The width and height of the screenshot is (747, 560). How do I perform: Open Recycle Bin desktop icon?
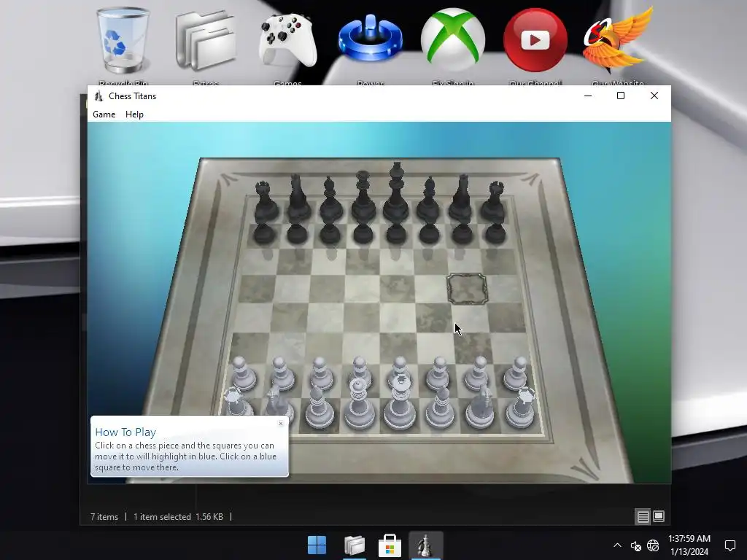click(x=123, y=46)
